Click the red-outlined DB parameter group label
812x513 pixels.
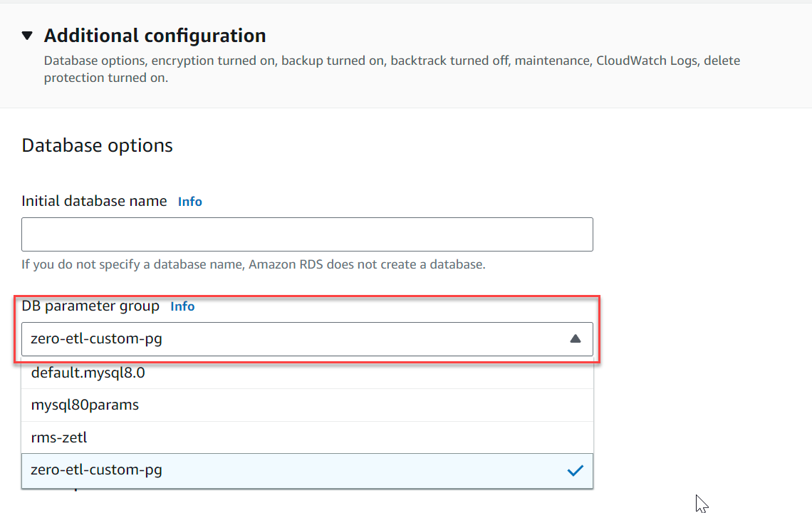(90, 306)
